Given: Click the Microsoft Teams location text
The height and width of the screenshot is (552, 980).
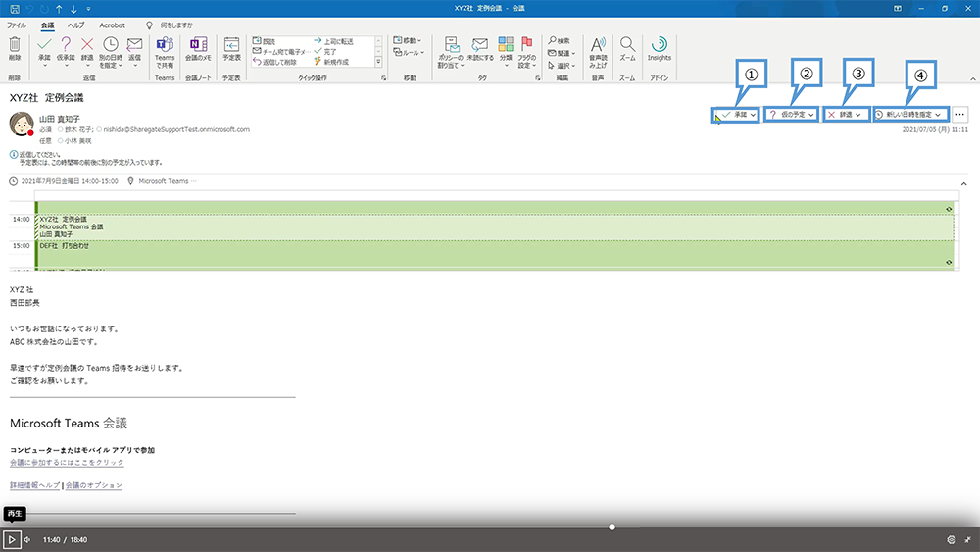Looking at the screenshot, I should click(x=163, y=181).
